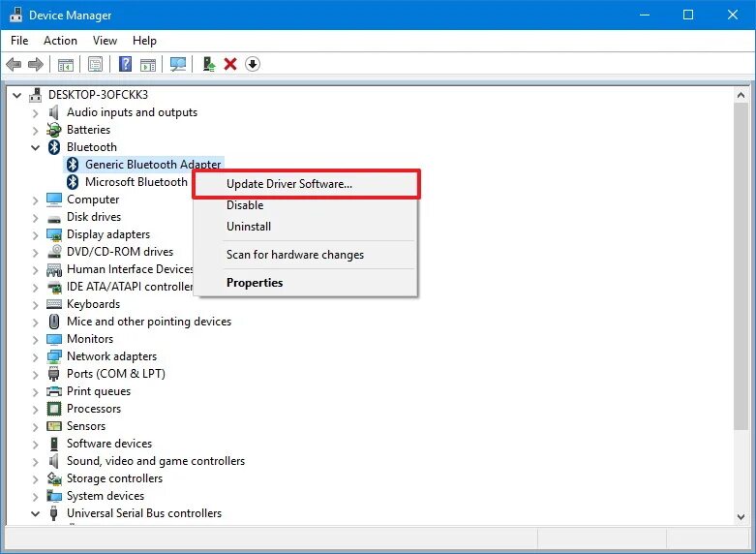Click the Bluetooth category icon
This screenshot has width=756, height=554.
(x=54, y=147)
